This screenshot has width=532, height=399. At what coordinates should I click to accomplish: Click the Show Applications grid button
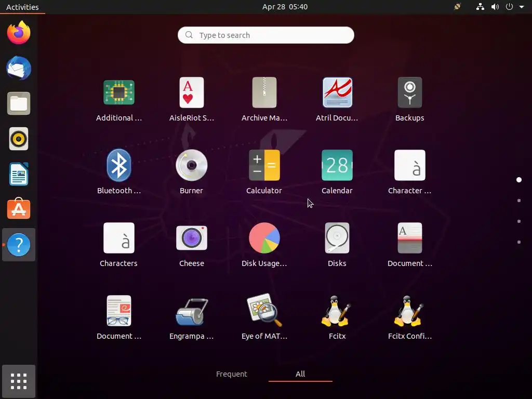(x=19, y=381)
